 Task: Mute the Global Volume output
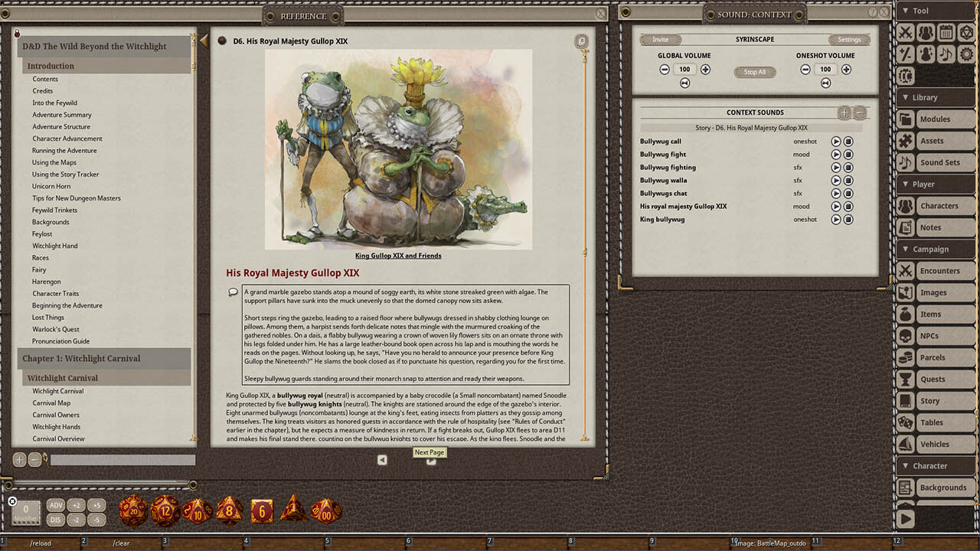(x=684, y=83)
